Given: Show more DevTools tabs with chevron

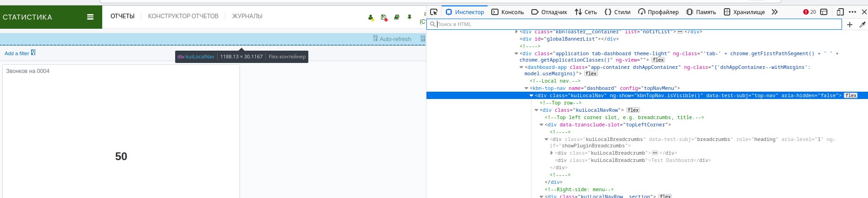Looking at the screenshot, I should (774, 12).
